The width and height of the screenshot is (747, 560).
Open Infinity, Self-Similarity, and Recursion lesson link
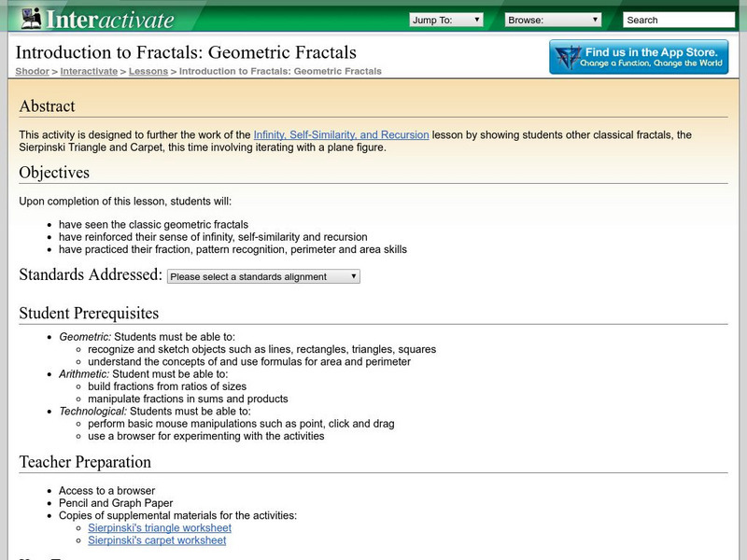coord(341,134)
